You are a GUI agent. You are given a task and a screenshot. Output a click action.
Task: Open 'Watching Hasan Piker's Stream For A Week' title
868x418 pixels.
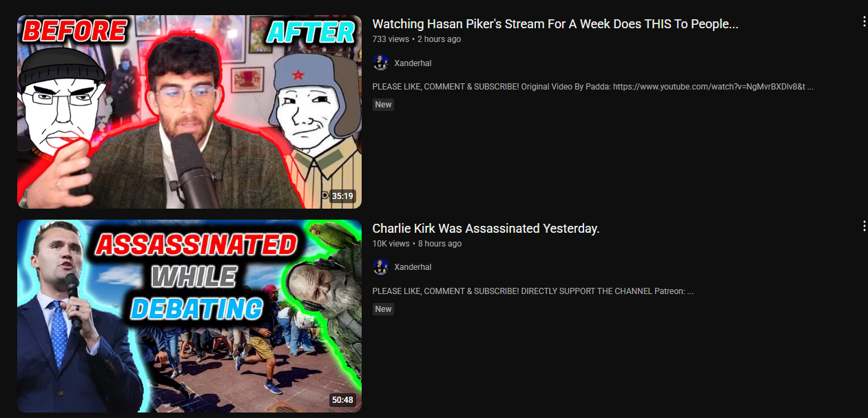click(x=555, y=24)
